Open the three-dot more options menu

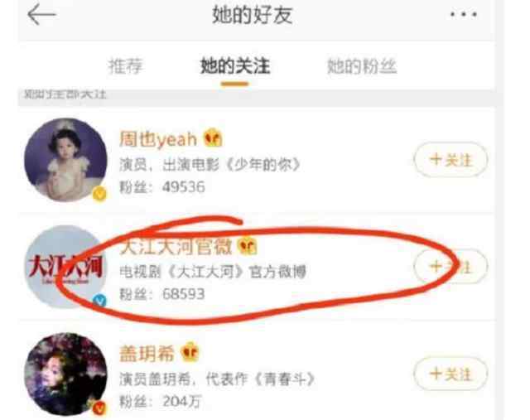click(464, 14)
